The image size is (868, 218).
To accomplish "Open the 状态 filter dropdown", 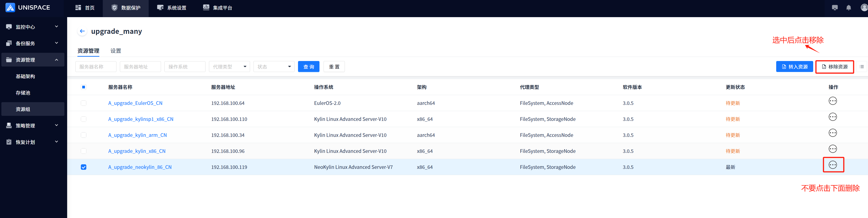I will pyautogui.click(x=274, y=67).
